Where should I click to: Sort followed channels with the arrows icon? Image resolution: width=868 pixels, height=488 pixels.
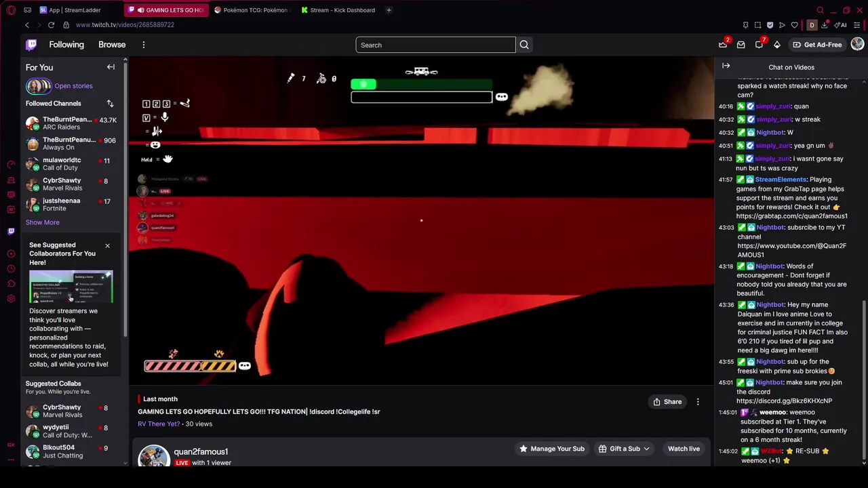pos(110,103)
